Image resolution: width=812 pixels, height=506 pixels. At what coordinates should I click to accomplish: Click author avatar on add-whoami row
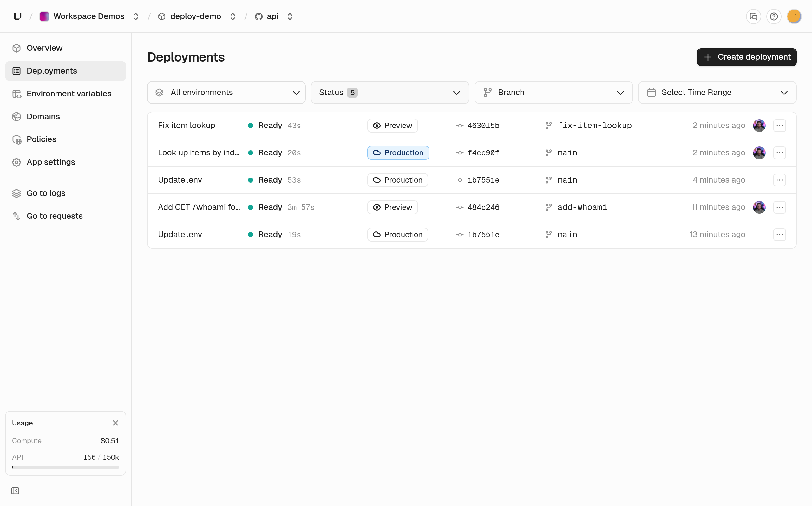[759, 207]
